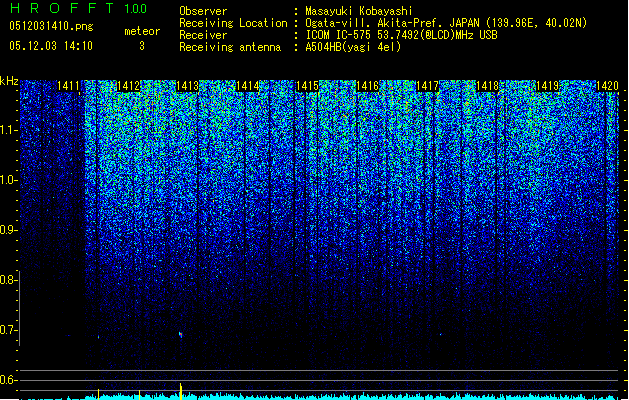Click the tallest yellow spike in power graph
629x400 pixels.
point(181,391)
